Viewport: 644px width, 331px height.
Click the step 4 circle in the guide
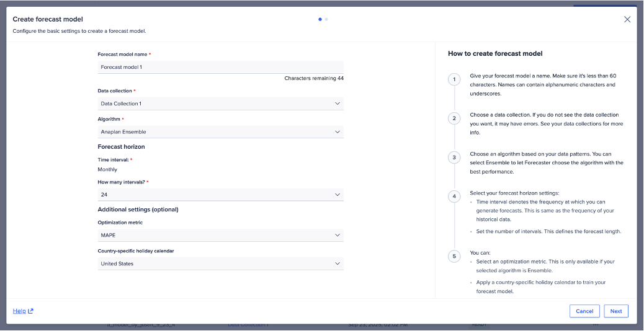(x=454, y=196)
